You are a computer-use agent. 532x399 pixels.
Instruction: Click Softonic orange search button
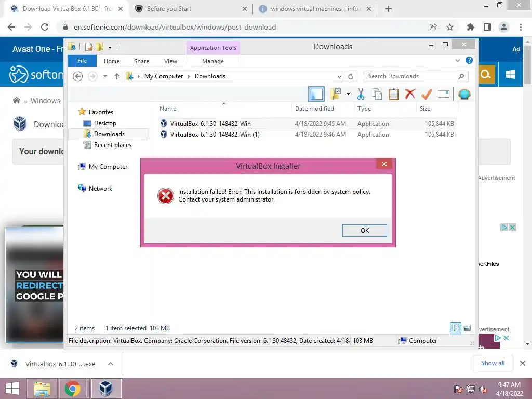tap(486, 74)
